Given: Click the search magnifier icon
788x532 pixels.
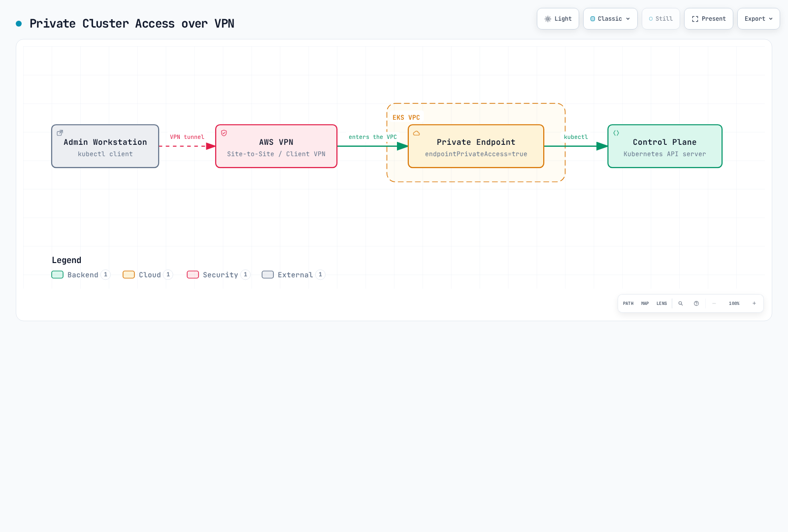Looking at the screenshot, I should coord(681,303).
